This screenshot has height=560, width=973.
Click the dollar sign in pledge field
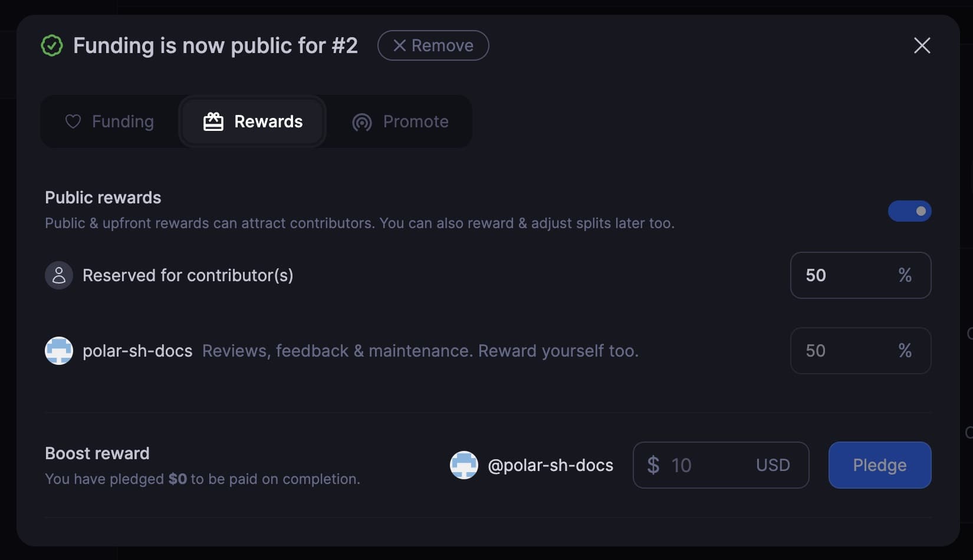[653, 465]
